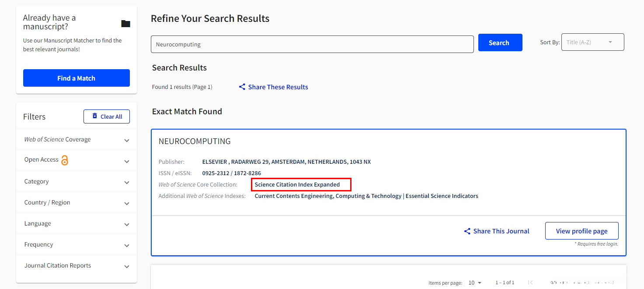This screenshot has height=289, width=644.
Task: Click the Find a Match button
Action: tap(76, 78)
